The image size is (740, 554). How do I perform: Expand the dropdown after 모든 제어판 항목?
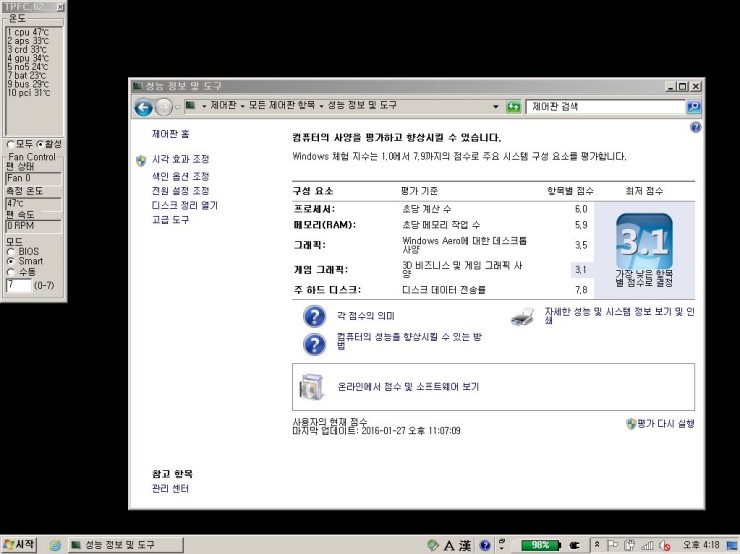(321, 106)
